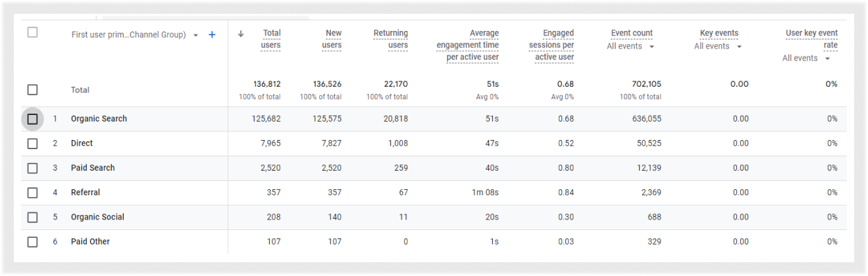The width and height of the screenshot is (868, 276).
Task: Toggle the Paid Search row checkbox
Action: pyautogui.click(x=32, y=168)
